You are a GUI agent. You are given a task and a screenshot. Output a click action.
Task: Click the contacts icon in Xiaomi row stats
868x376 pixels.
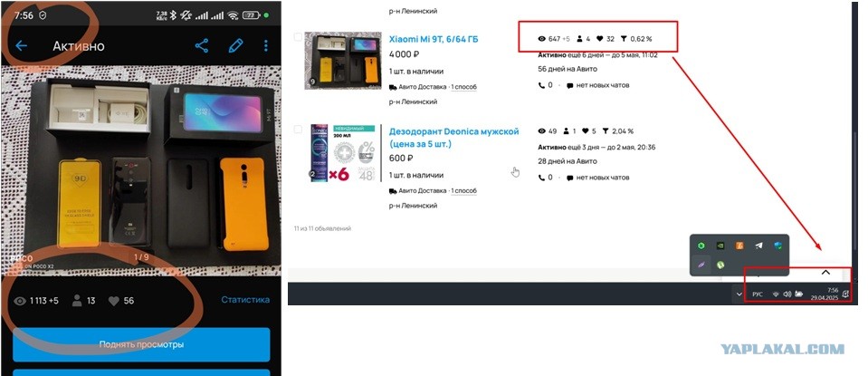(x=580, y=39)
